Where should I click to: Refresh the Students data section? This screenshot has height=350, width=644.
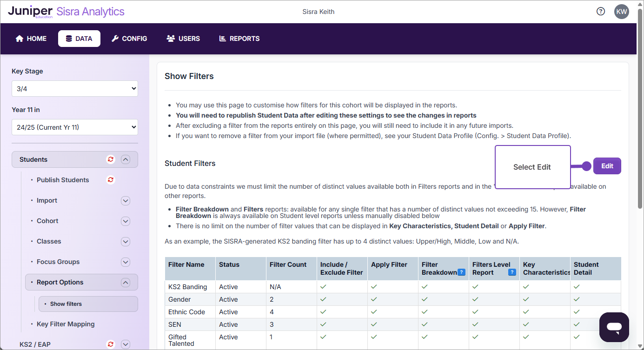[x=110, y=159]
